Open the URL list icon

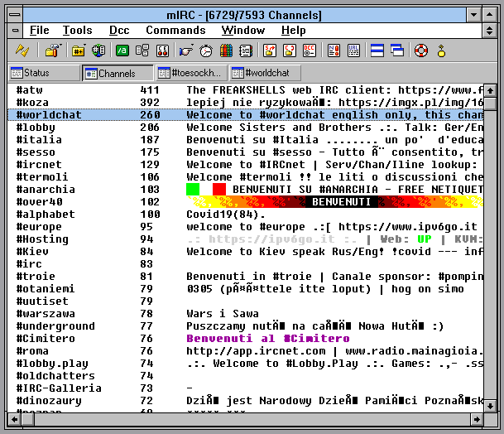tap(353, 51)
